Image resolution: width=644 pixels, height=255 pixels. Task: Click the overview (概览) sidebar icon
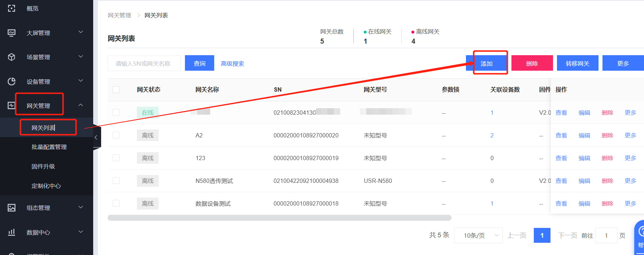(x=12, y=8)
